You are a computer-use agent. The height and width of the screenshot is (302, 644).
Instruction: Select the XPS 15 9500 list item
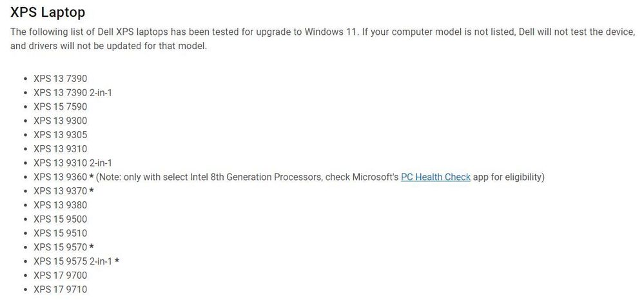61,219
